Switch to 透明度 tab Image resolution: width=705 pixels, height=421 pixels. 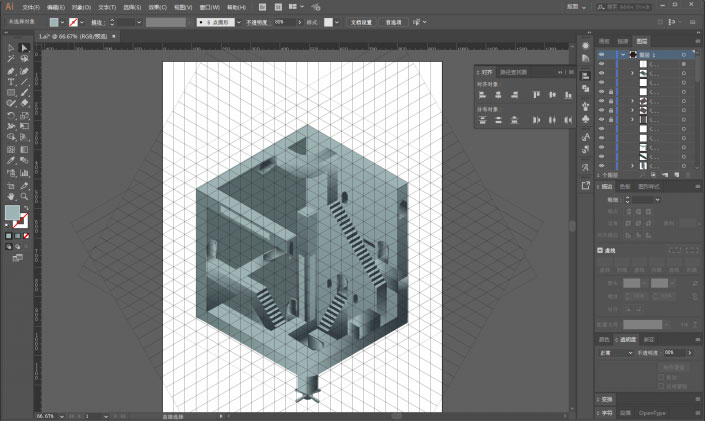point(628,340)
